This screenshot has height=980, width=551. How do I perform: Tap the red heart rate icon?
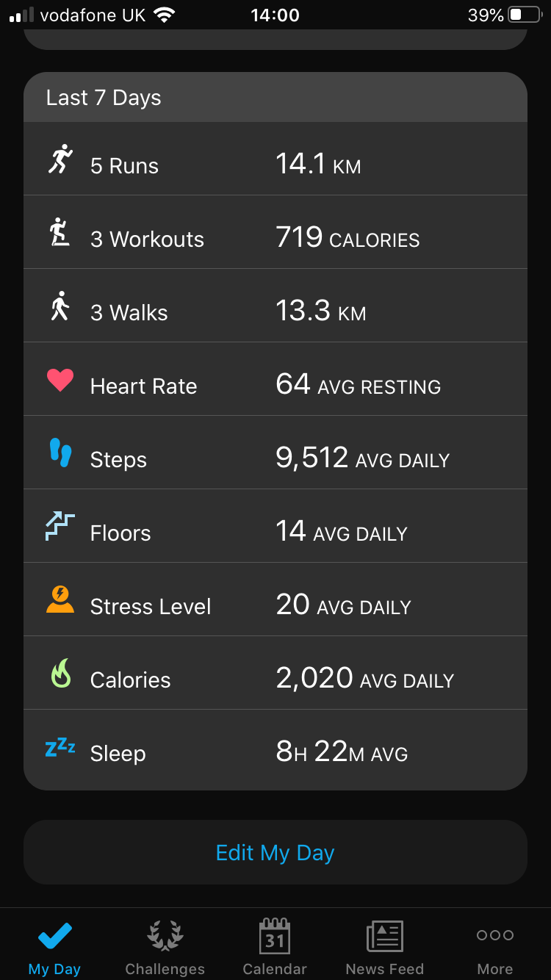pyautogui.click(x=60, y=380)
